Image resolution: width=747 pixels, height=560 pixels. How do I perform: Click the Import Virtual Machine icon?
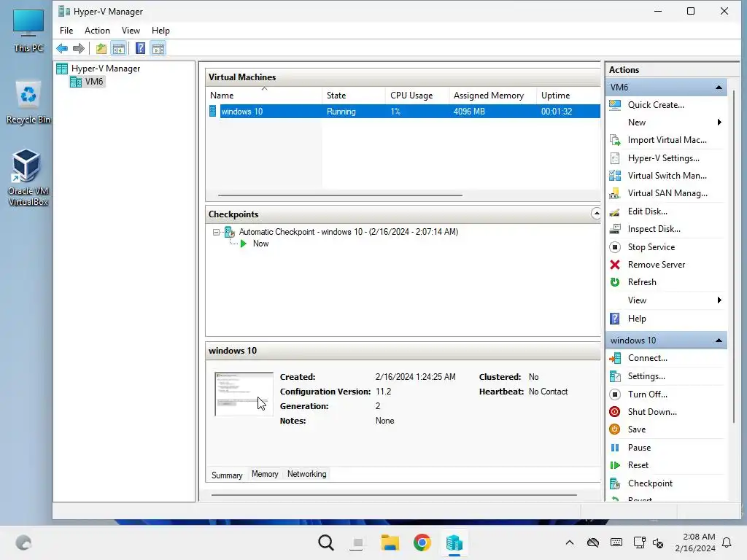click(615, 140)
